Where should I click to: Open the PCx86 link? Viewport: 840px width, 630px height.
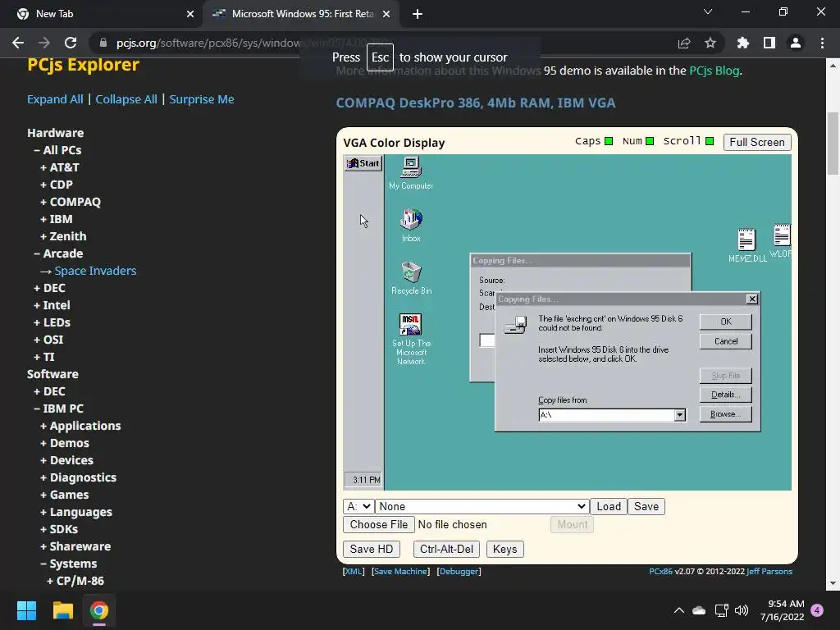click(x=660, y=572)
